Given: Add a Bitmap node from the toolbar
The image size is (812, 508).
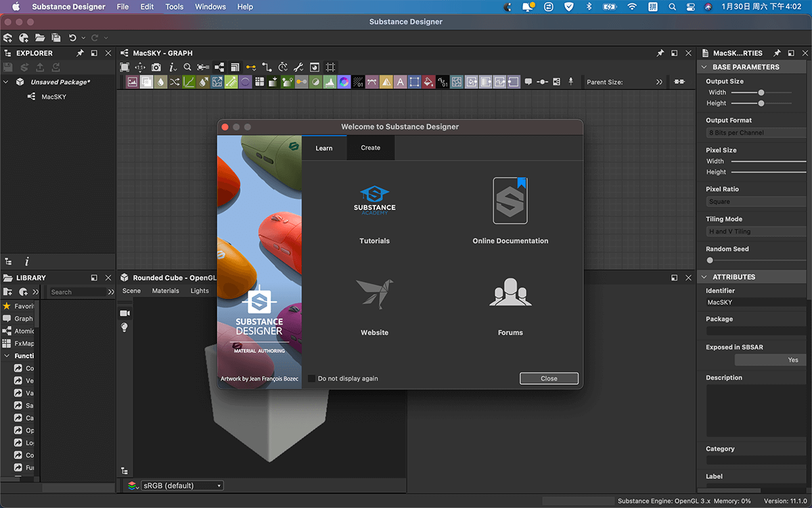Looking at the screenshot, I should [x=132, y=82].
